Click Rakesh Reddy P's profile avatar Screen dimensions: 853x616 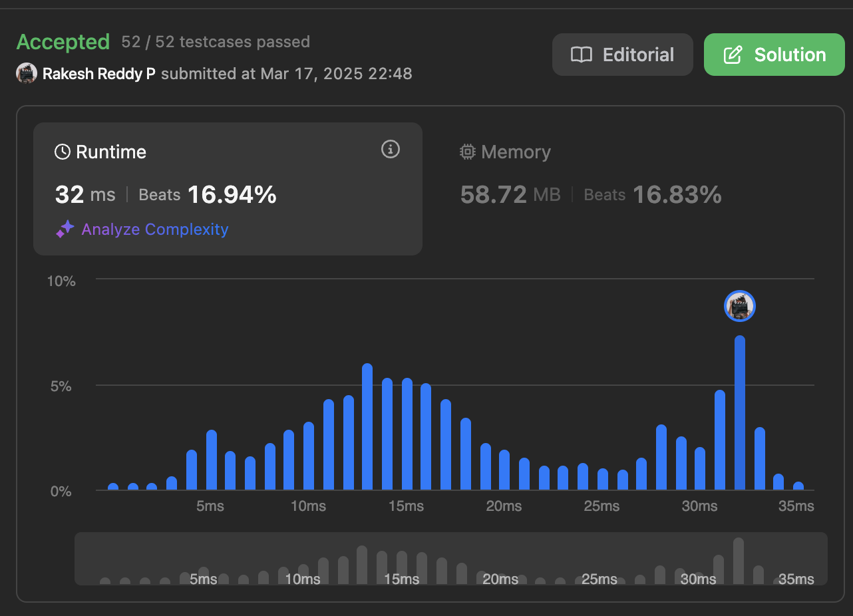27,73
